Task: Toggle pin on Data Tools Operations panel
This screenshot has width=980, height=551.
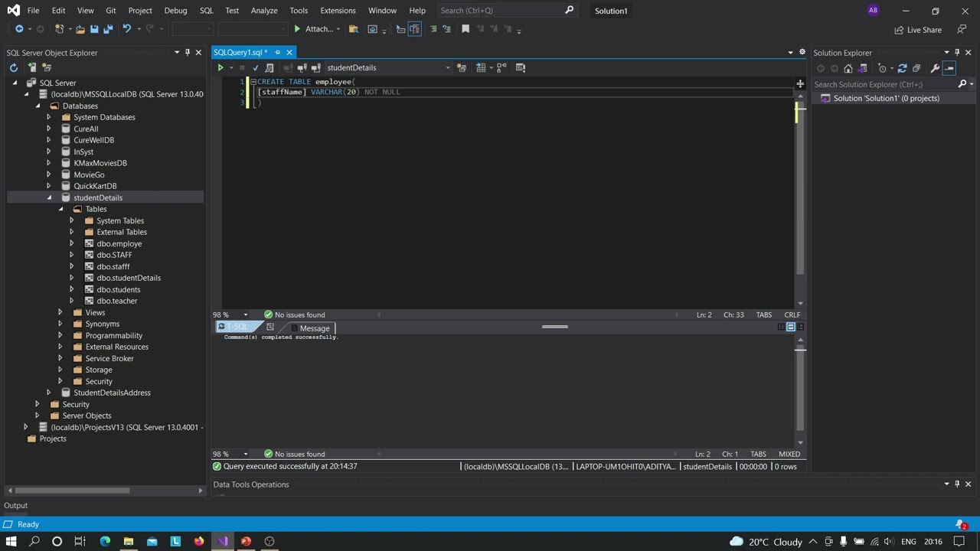Action: pos(957,484)
